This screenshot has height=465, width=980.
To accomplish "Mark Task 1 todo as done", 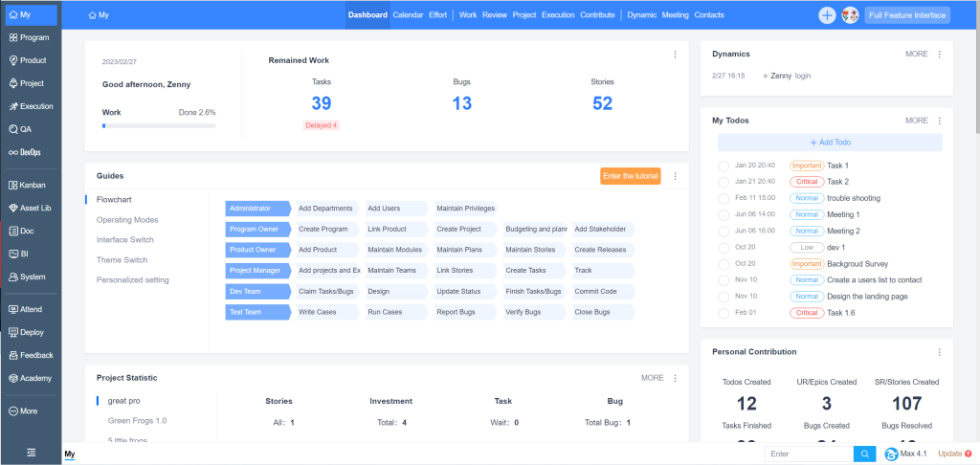I will [x=724, y=166].
